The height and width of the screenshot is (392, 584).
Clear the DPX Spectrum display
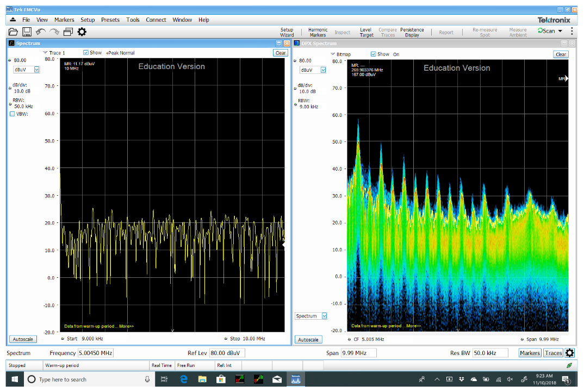coord(561,54)
